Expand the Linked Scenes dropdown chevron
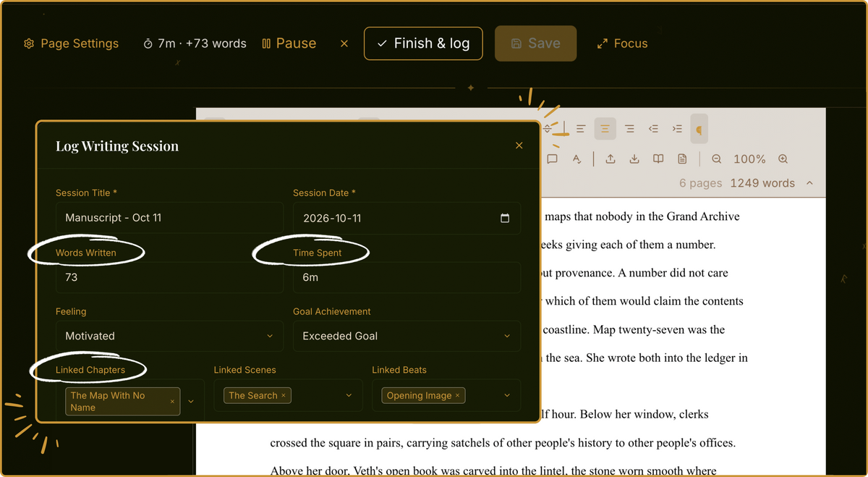Screen dimensions: 868x477 349,395
